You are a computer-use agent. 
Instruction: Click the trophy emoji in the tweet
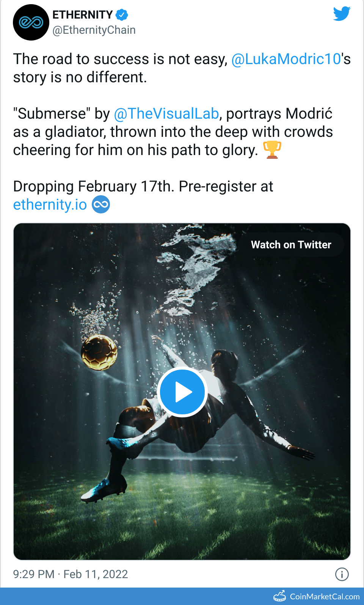272,150
